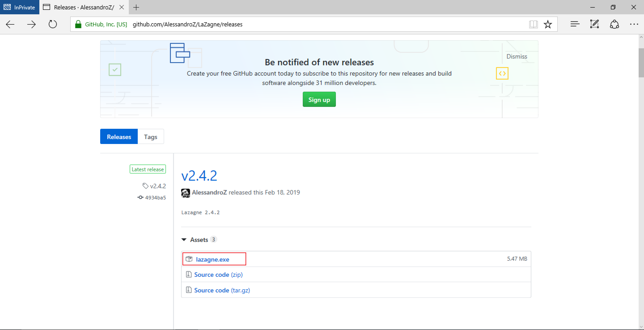
Task: Click the package icon next to lazagne.exe
Action: [189, 259]
